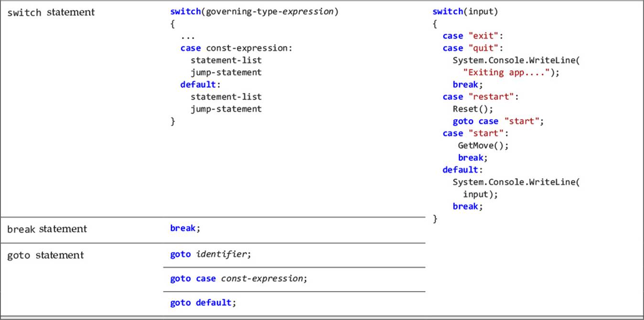
Task: Click the case "quit": line
Action: (473, 48)
